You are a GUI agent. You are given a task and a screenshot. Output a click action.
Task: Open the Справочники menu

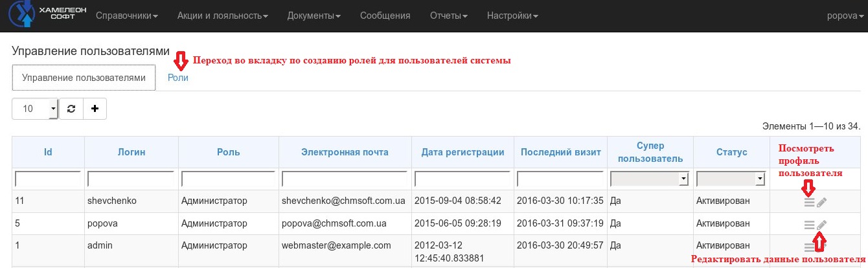point(127,16)
